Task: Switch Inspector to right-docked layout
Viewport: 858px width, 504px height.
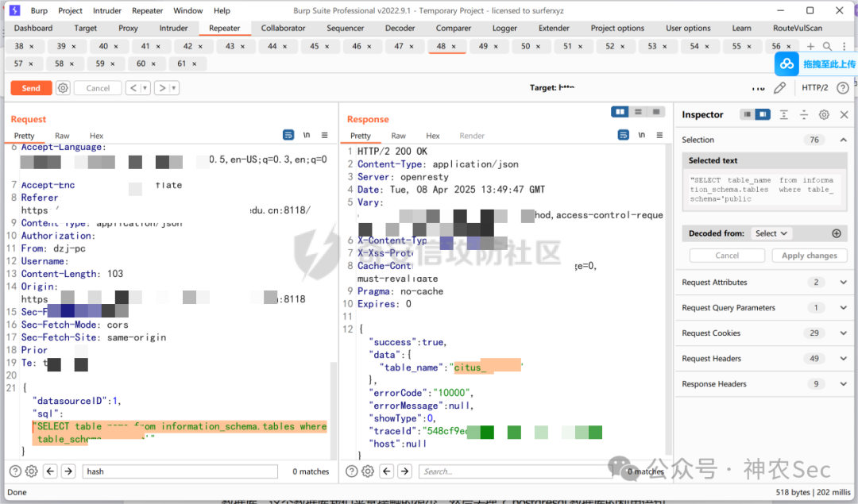Action: coord(762,115)
